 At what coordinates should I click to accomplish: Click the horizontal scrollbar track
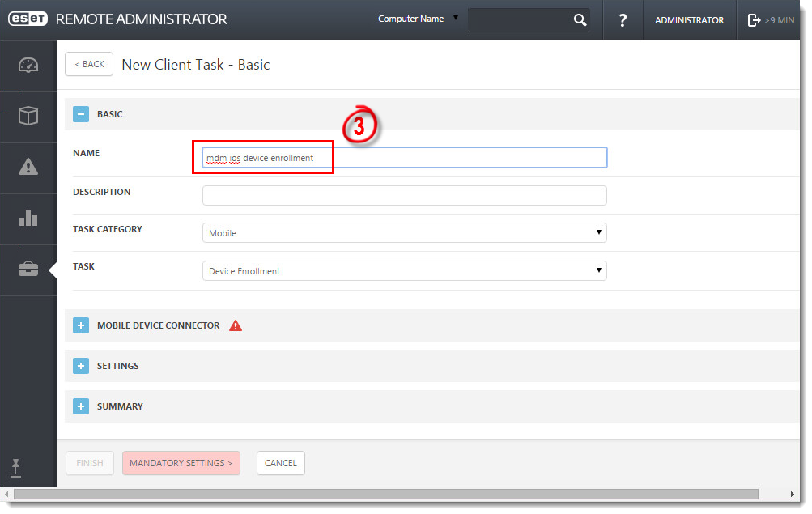(386, 495)
